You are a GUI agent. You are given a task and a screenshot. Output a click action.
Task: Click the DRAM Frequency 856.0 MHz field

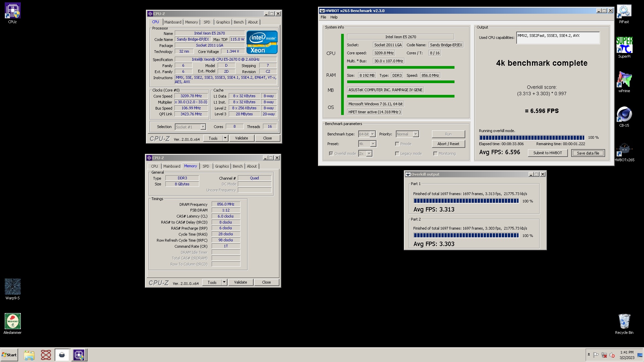click(226, 204)
